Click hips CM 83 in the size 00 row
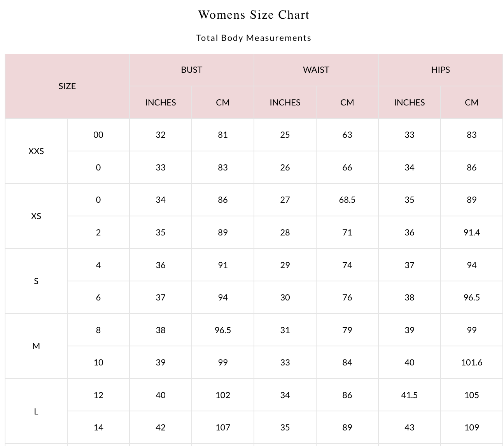The height and width of the screenshot is (446, 504). [x=472, y=135]
